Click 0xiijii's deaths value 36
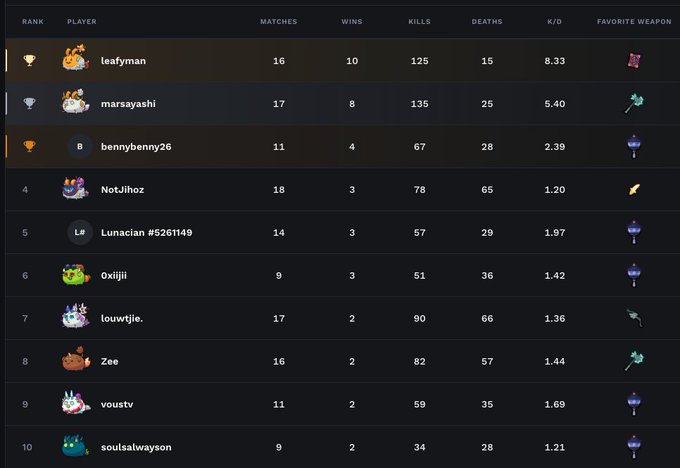Screen dimensions: 680x468 pyautogui.click(x=487, y=275)
